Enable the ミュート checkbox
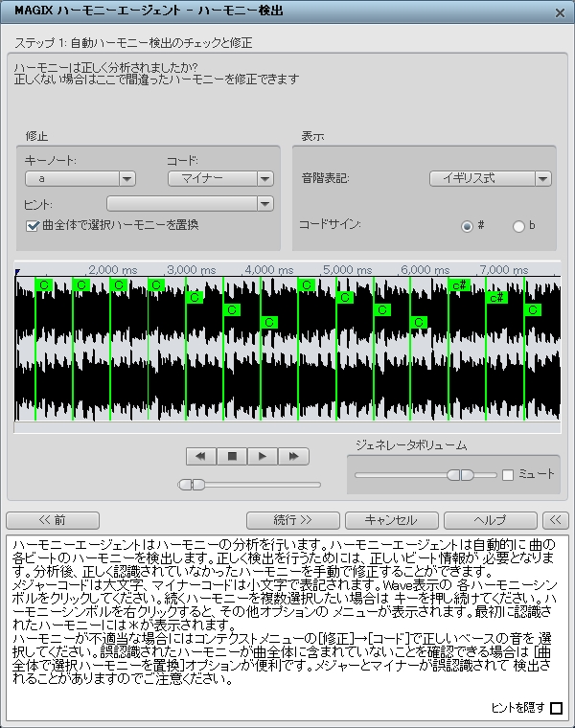Viewport: 575px width, 728px height. click(508, 475)
